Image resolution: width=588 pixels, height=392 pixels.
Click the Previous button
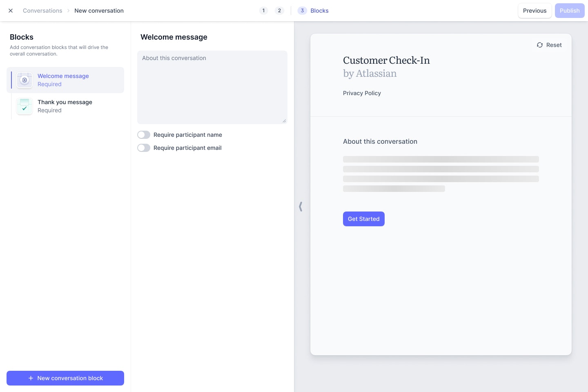[535, 11]
